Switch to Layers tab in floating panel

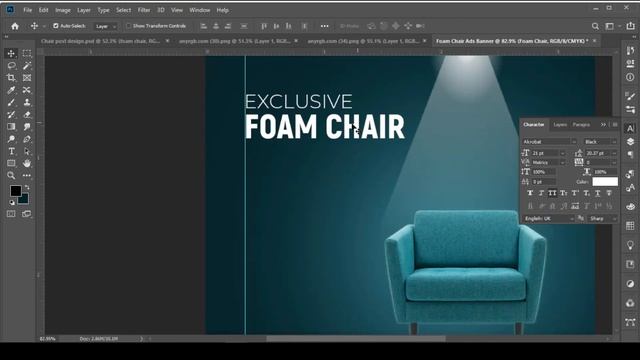pyautogui.click(x=560, y=124)
